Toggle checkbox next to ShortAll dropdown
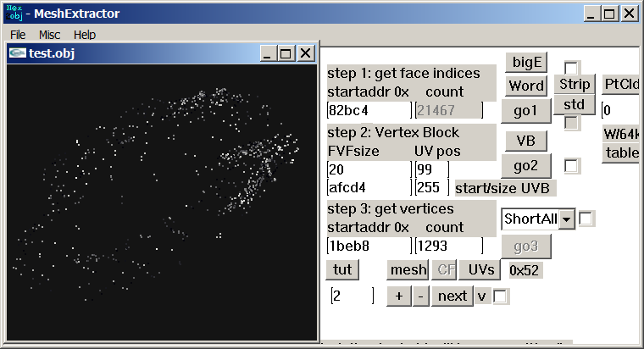Image resolution: width=644 pixels, height=349 pixels. click(586, 219)
